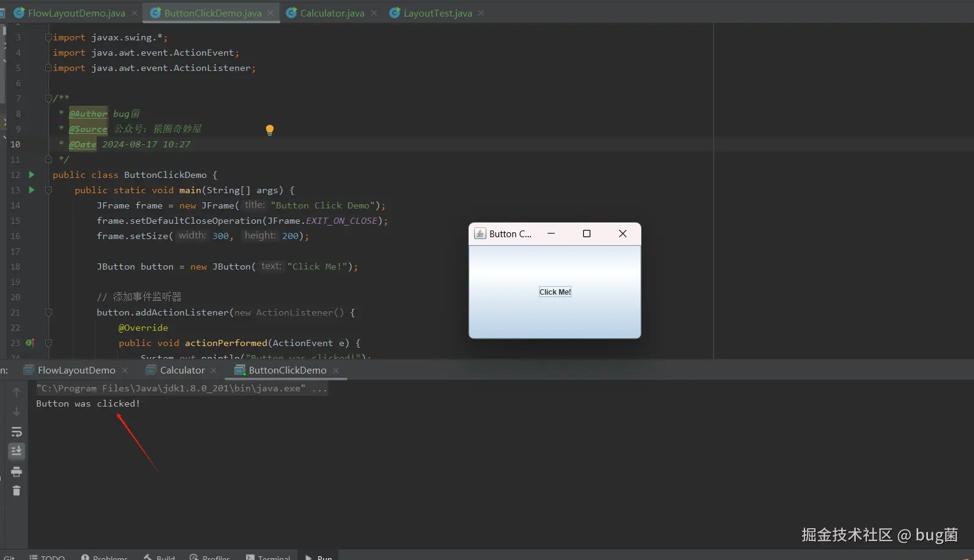Screen dimensions: 974x560
Task: Close the FlowLayoutDemo run tab
Action: coord(125,370)
